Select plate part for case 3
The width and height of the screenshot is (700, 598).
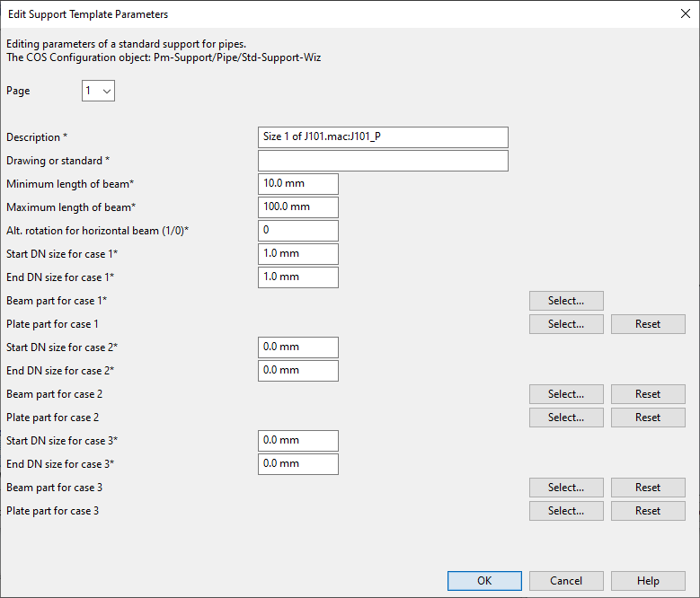click(566, 511)
